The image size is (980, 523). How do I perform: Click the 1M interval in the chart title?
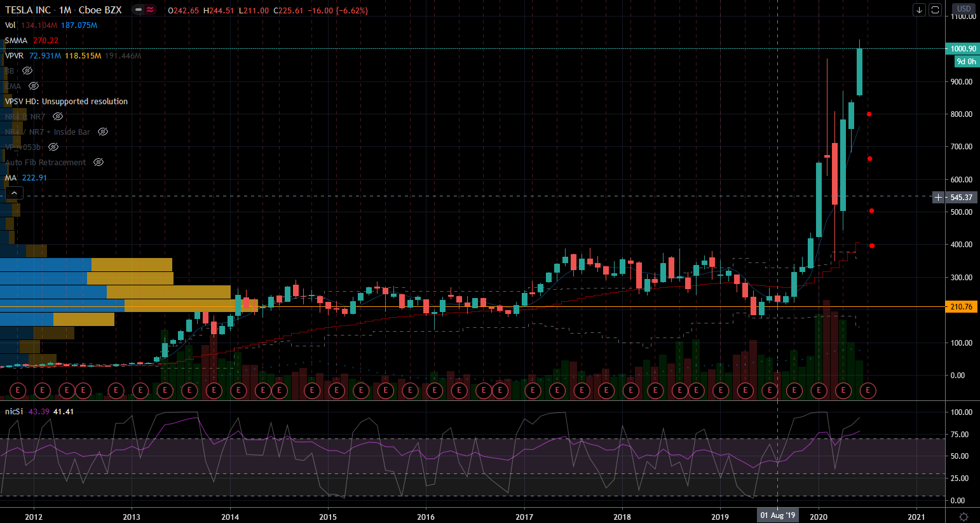click(65, 10)
